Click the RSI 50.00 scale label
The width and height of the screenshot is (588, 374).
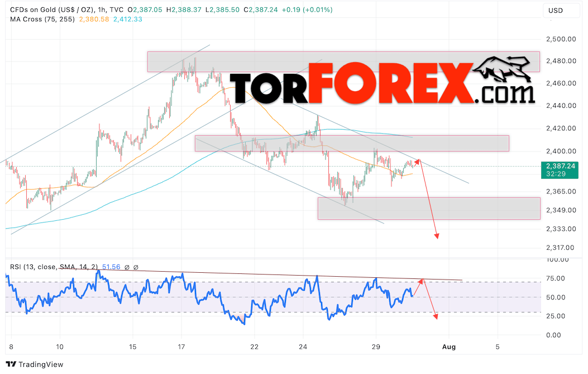556,297
